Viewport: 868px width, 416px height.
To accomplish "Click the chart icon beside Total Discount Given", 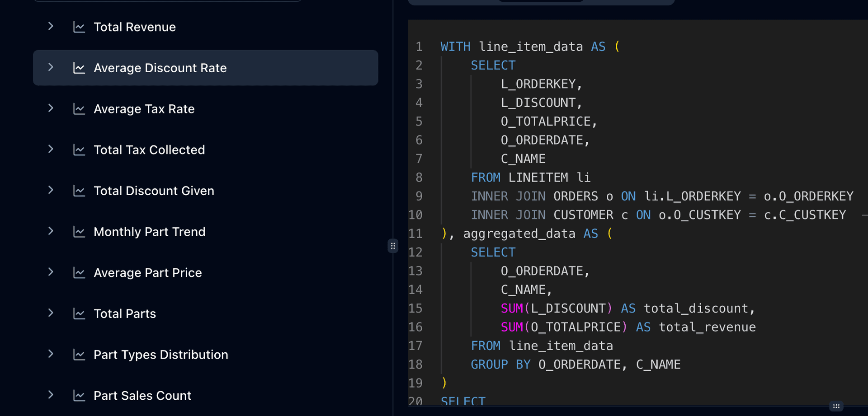I will coord(79,191).
